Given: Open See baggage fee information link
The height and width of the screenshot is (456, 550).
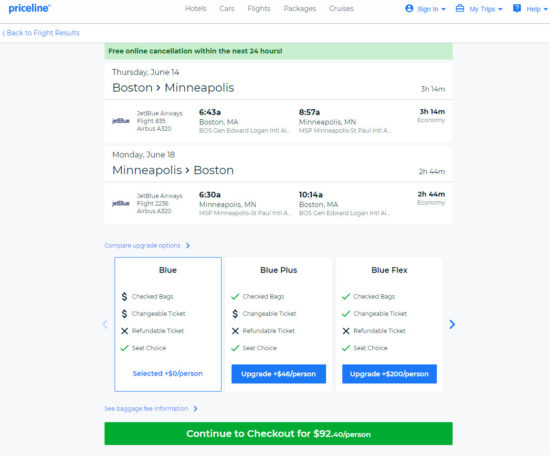Looking at the screenshot, I should pyautogui.click(x=146, y=409).
